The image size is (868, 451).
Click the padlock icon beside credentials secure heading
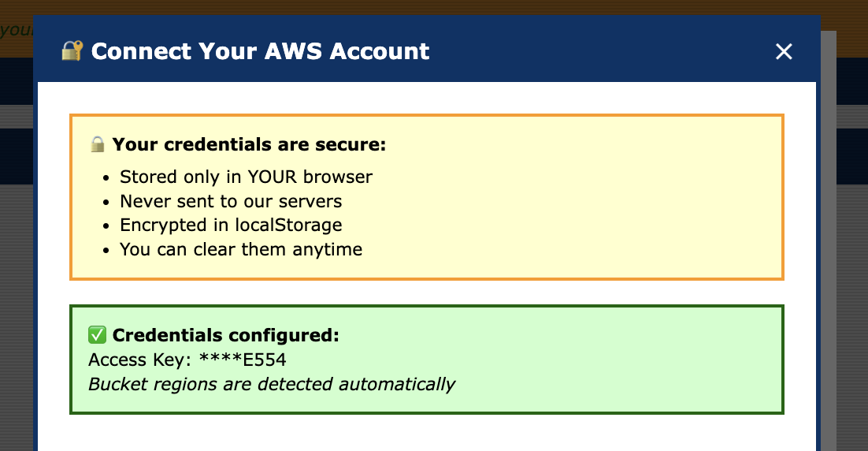(x=97, y=145)
